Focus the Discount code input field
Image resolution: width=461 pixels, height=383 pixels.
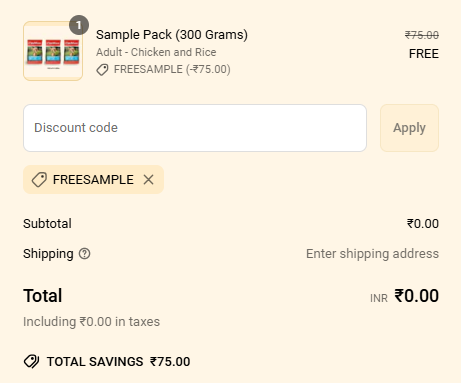[195, 128]
